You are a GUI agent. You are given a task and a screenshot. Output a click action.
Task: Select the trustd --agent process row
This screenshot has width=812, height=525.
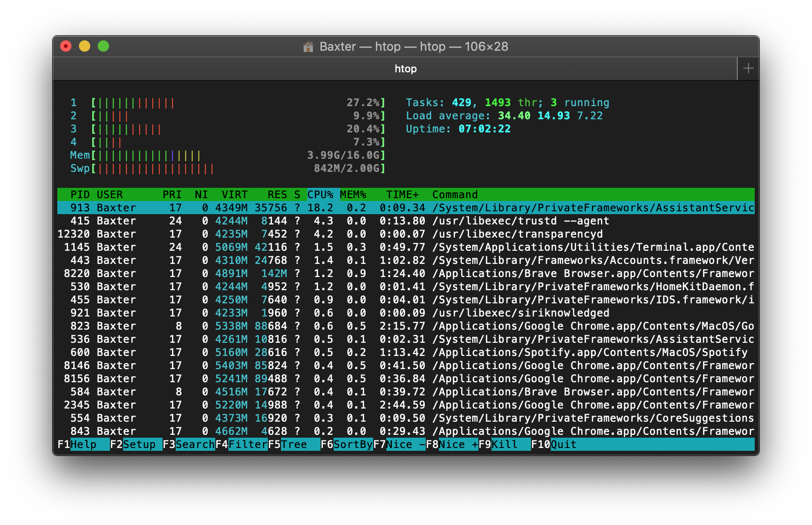click(x=406, y=221)
